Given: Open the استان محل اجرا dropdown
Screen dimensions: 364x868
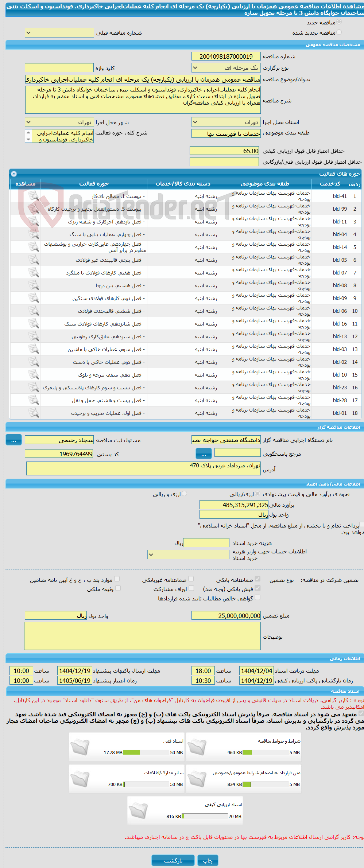Looking at the screenshot, I should 226,122.
